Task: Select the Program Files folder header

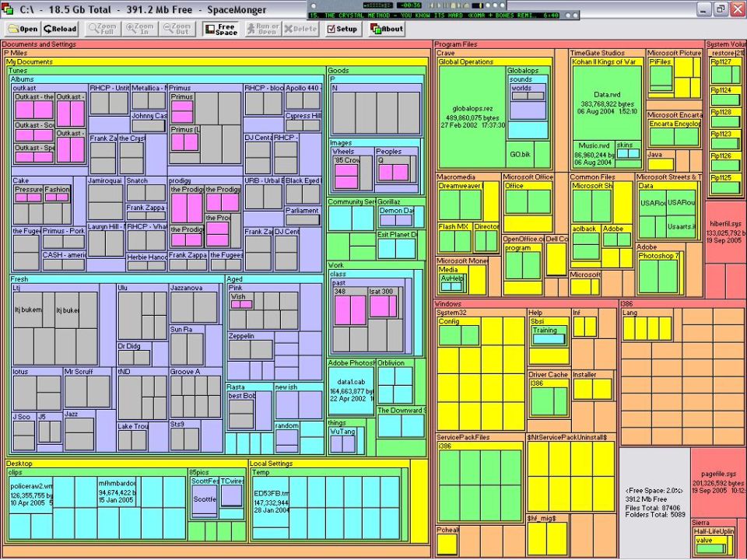Action: click(456, 44)
